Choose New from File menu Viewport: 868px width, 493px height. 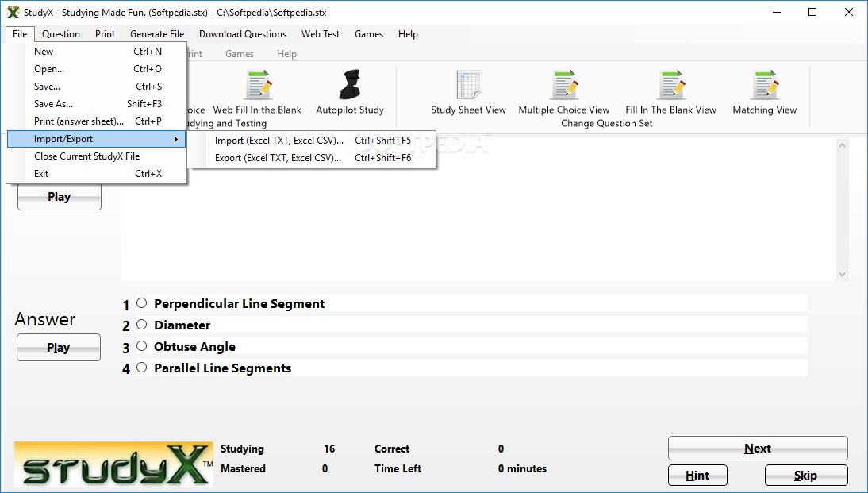[96, 52]
